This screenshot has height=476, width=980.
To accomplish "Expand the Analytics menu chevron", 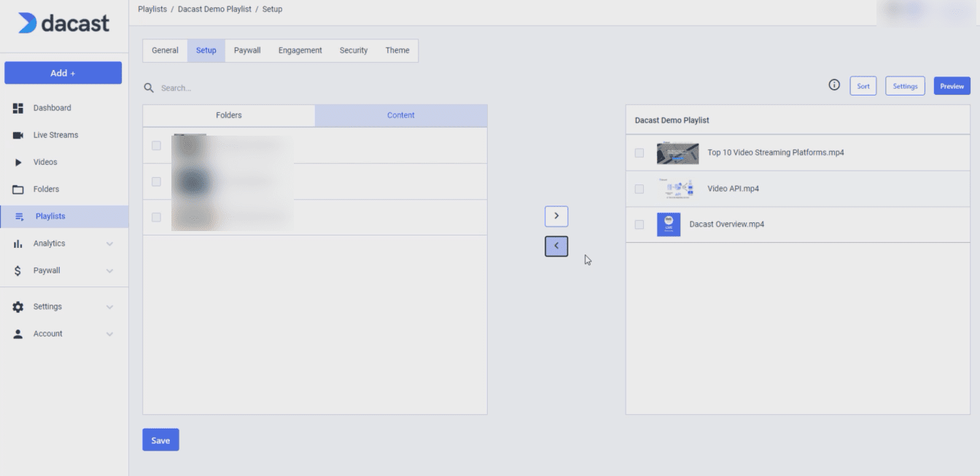I will point(109,244).
